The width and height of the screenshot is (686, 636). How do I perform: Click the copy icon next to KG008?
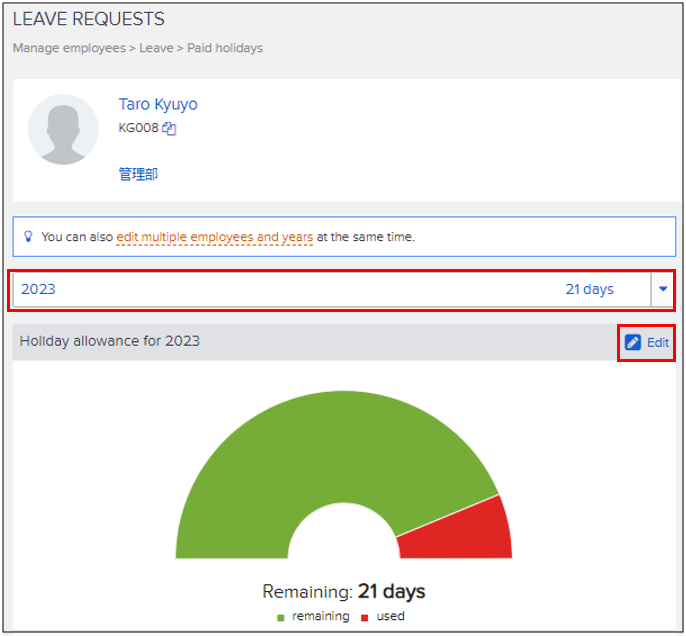point(169,128)
